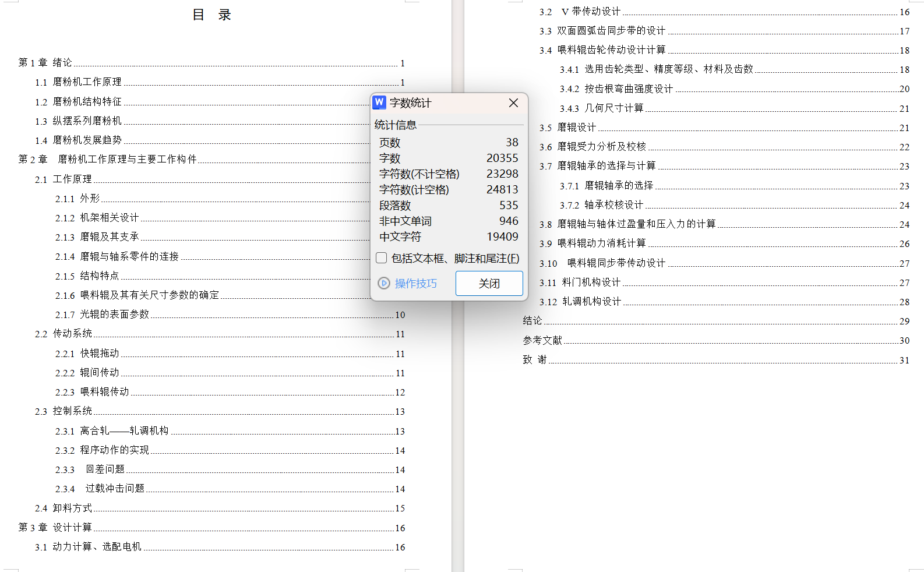Go to the 结论 entry
Image resolution: width=924 pixels, height=572 pixels.
[716, 321]
